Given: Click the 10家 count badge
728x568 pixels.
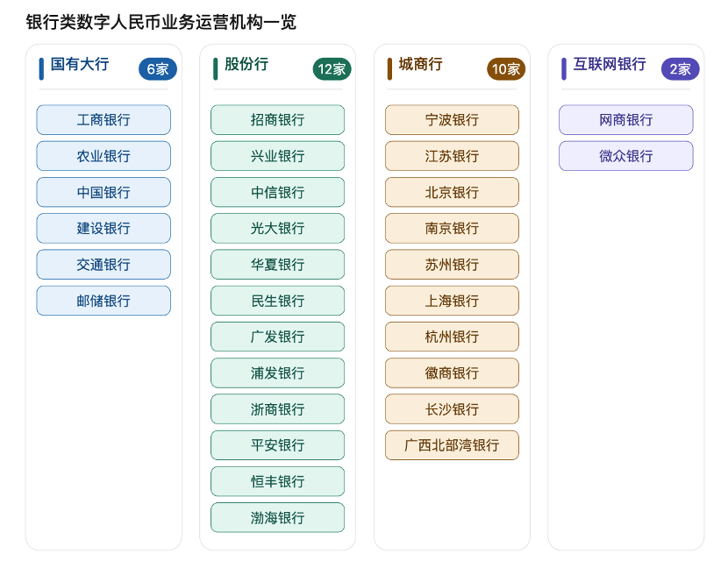Looking at the screenshot, I should [506, 69].
